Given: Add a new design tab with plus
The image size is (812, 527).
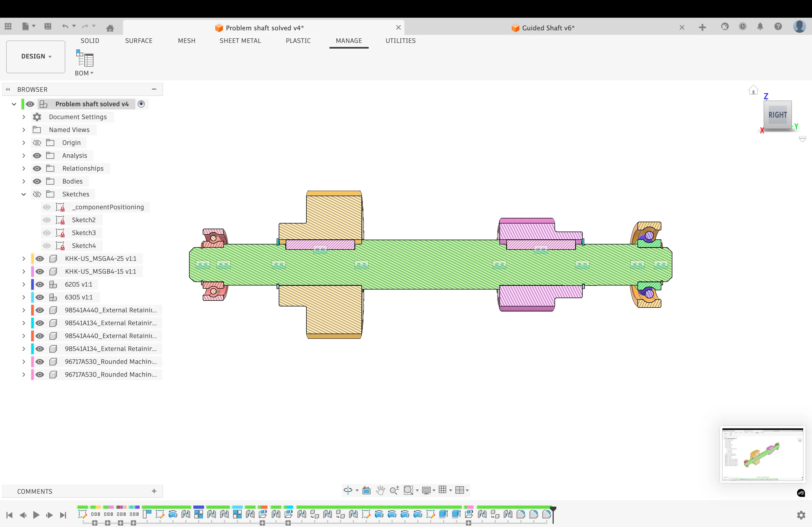Looking at the screenshot, I should pyautogui.click(x=702, y=27).
